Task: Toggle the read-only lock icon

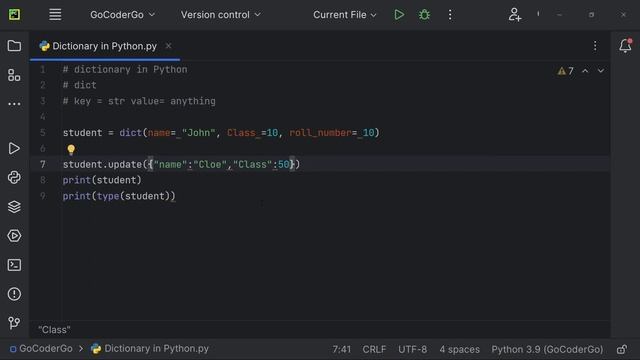Action: pos(622,349)
